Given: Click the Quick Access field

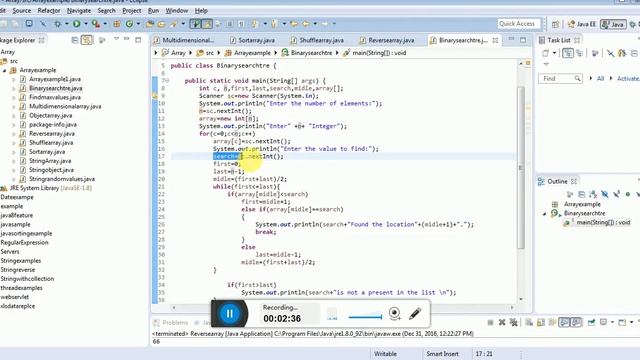Looking at the screenshot, I should 519,24.
